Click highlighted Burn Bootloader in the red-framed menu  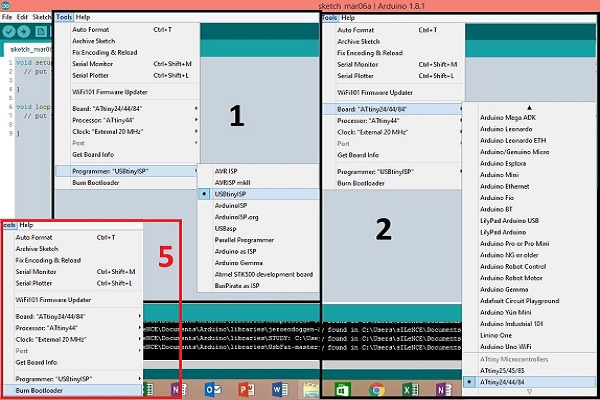coord(73,390)
